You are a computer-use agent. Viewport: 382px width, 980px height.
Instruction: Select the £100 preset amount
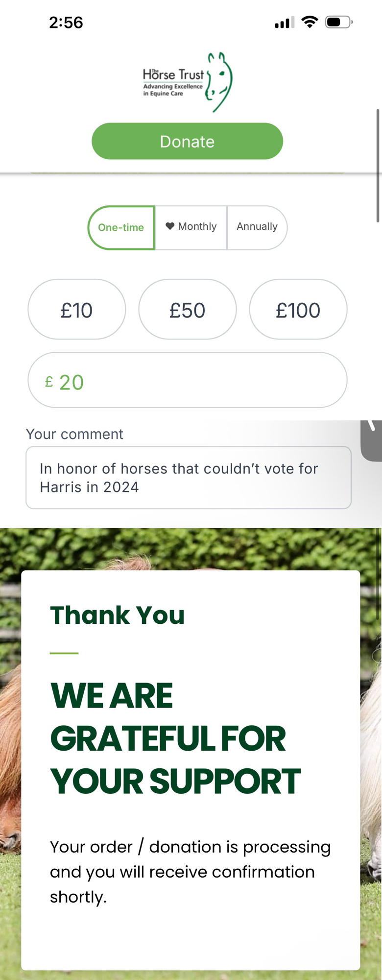coord(298,310)
